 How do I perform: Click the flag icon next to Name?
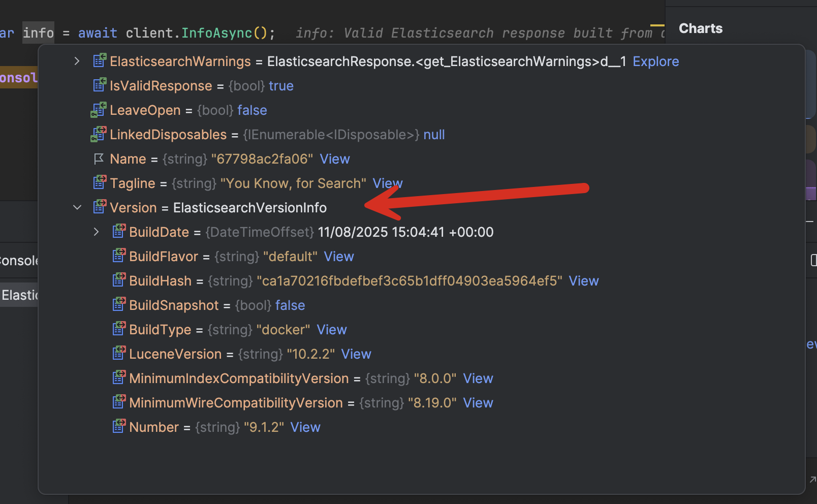click(99, 158)
